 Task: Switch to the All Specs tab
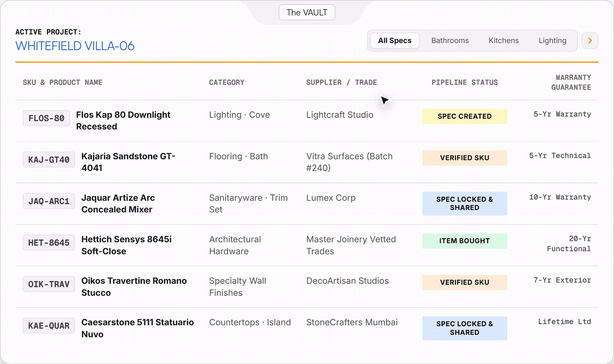[x=394, y=40]
